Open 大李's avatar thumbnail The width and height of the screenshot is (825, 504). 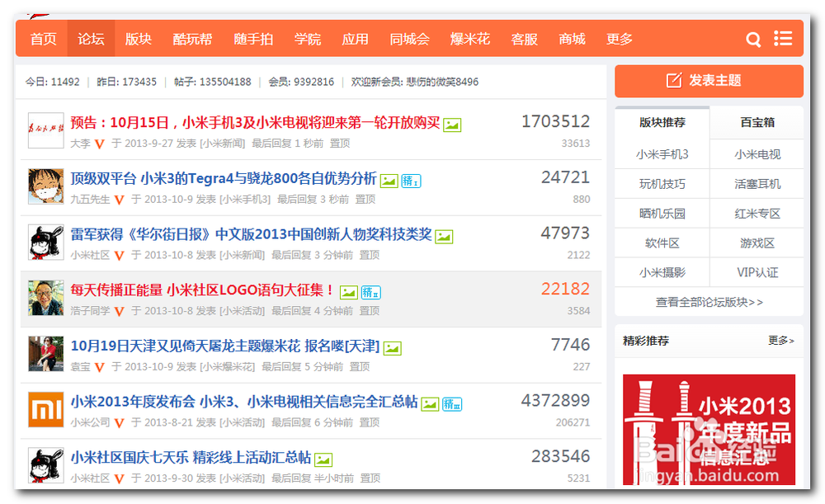tap(45, 130)
